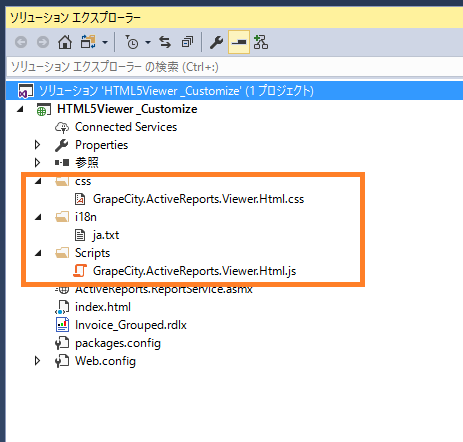
Task: Expand the 参照 references node
Action: [x=37, y=163]
